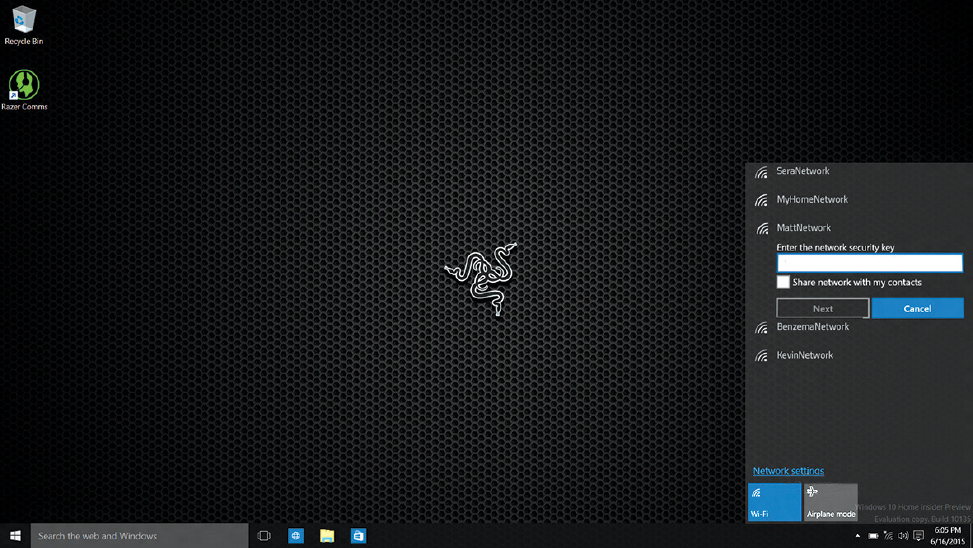Select the MattNetwork entry
Image resolution: width=973 pixels, height=548 pixels.
click(804, 228)
